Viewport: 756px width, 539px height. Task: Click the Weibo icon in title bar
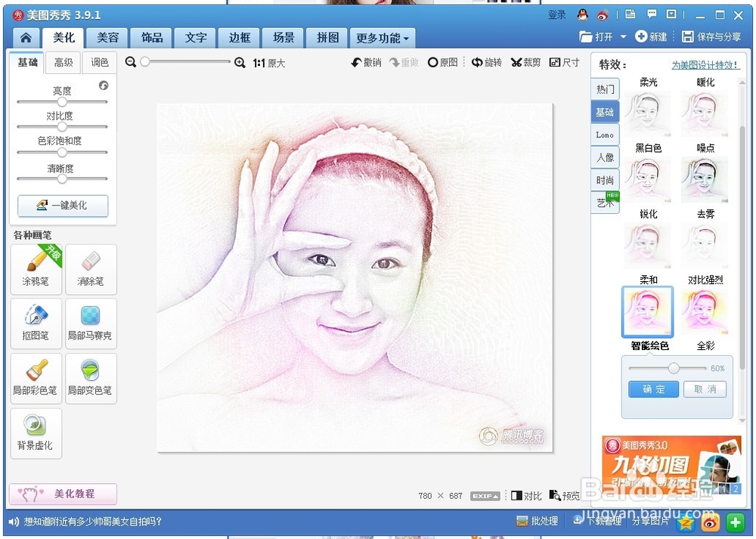point(603,15)
